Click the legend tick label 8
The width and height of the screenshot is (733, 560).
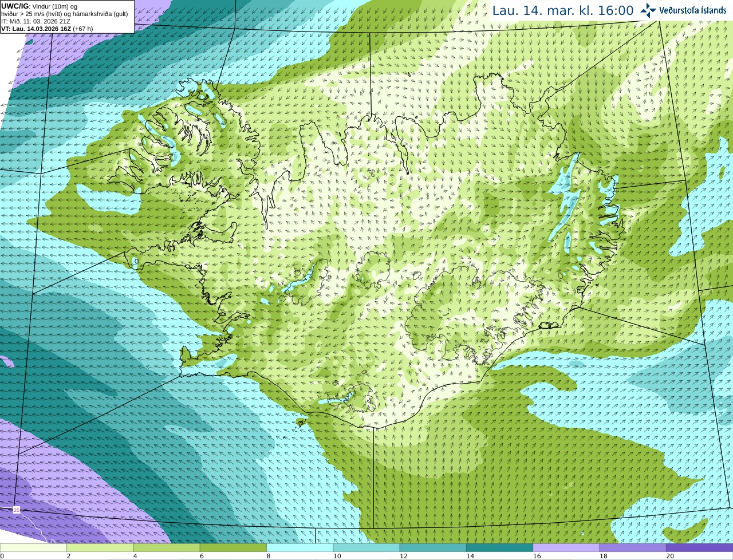[x=269, y=556]
